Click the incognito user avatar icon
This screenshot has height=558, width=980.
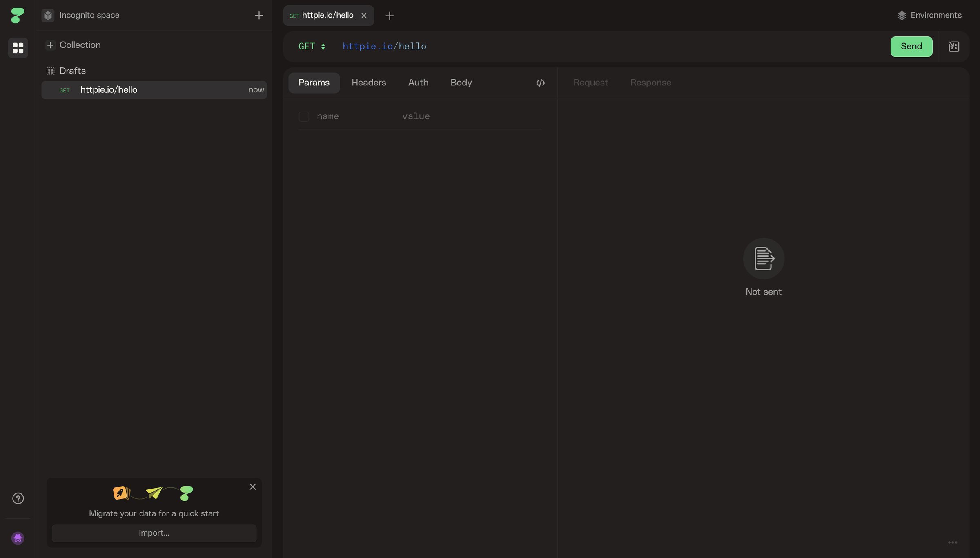click(18, 538)
